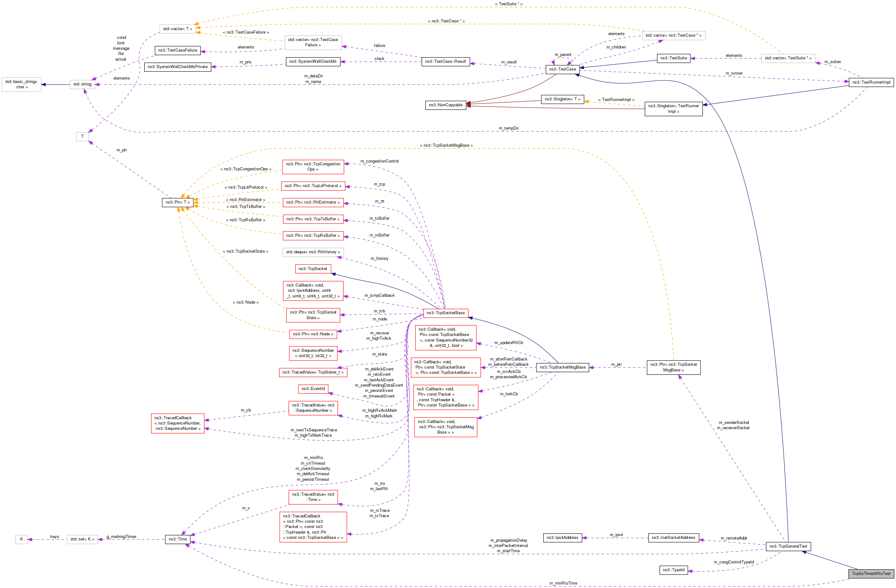Click the std::vector< ns3::TestCaseFailure > node

pos(313,42)
